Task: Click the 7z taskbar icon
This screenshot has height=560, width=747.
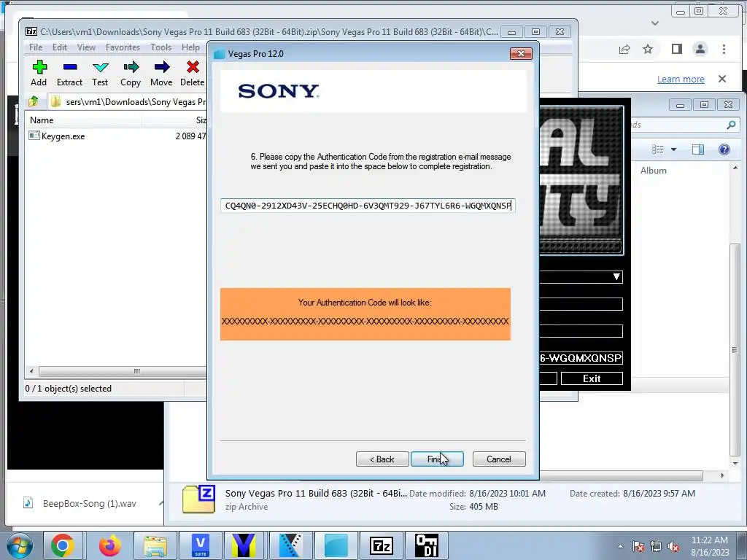Action: [382, 545]
